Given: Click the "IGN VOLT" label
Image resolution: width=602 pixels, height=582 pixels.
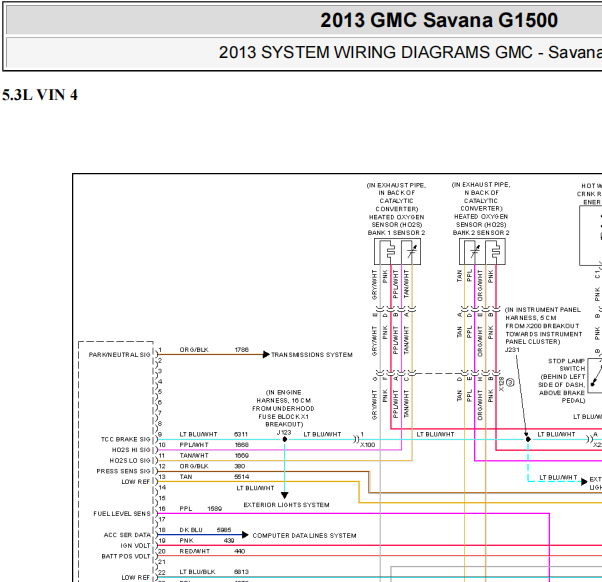Looking at the screenshot, I should (x=136, y=546).
